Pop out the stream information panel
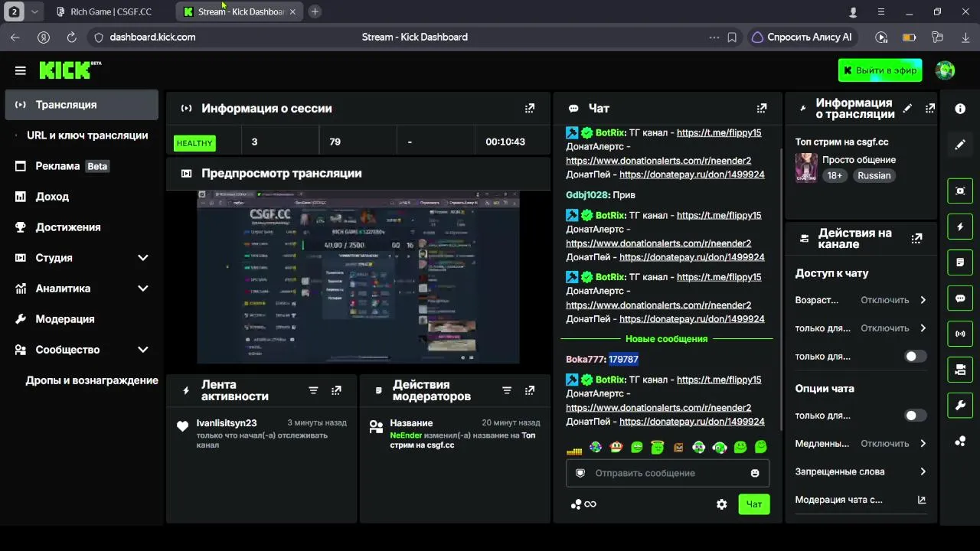 (x=930, y=109)
